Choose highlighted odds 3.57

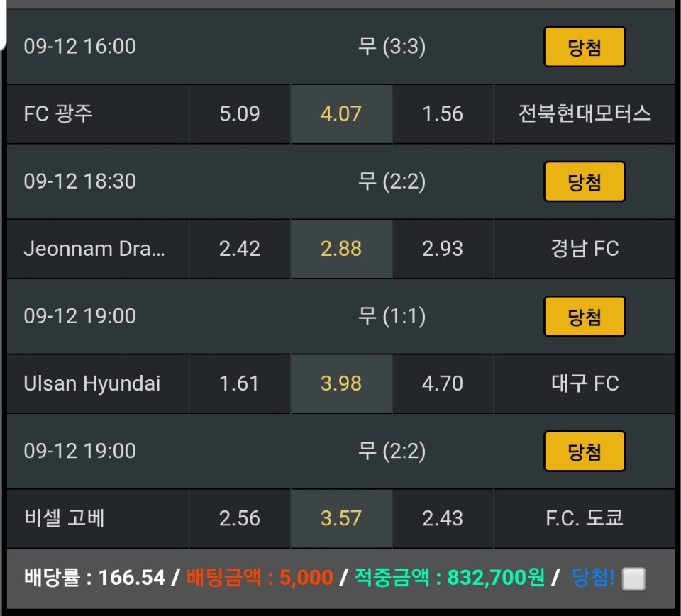(x=341, y=518)
